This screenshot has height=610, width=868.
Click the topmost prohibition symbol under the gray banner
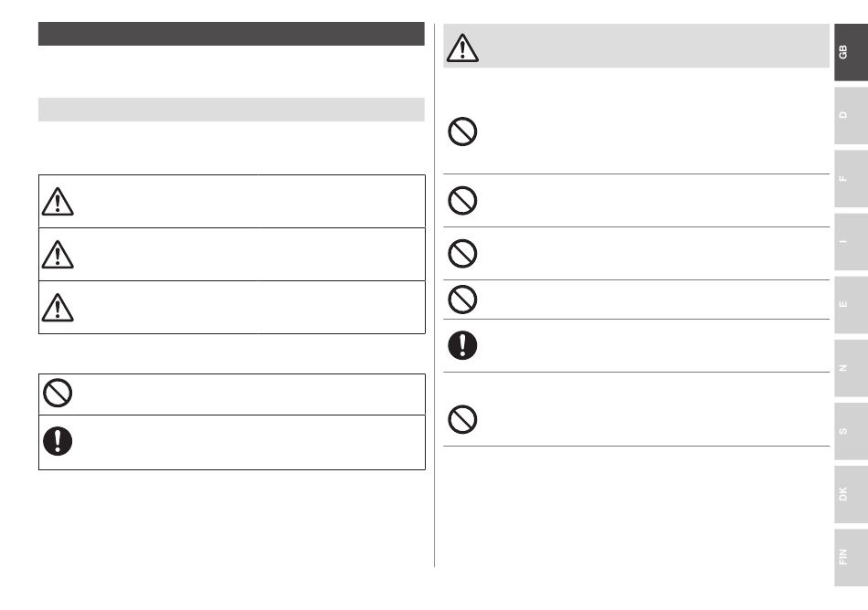462,131
